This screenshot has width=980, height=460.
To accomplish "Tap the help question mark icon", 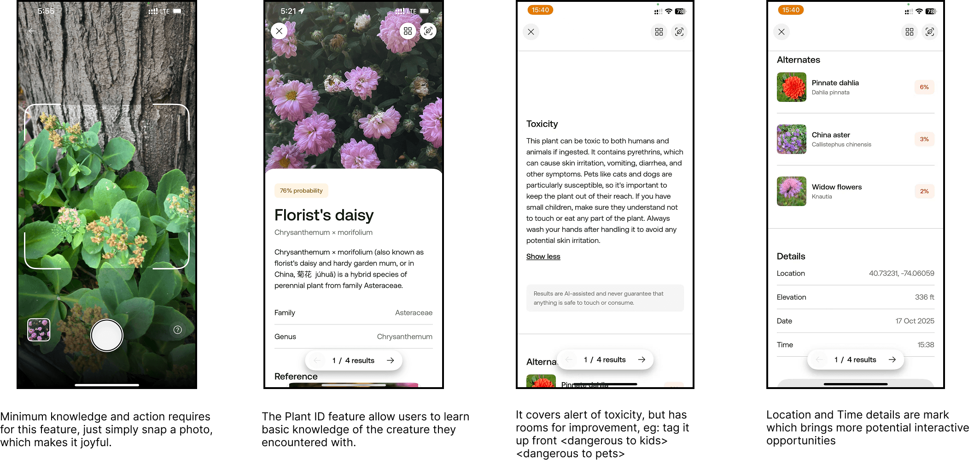I will click(x=177, y=330).
